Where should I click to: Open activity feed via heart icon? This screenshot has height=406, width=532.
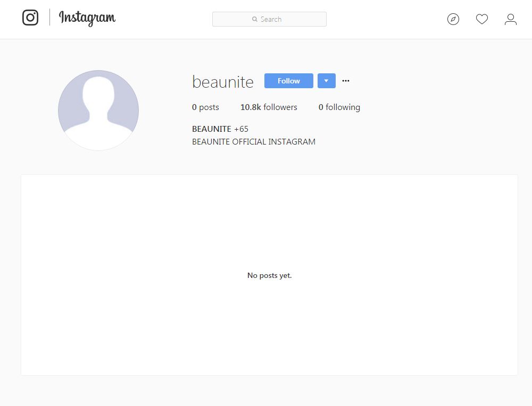[482, 19]
